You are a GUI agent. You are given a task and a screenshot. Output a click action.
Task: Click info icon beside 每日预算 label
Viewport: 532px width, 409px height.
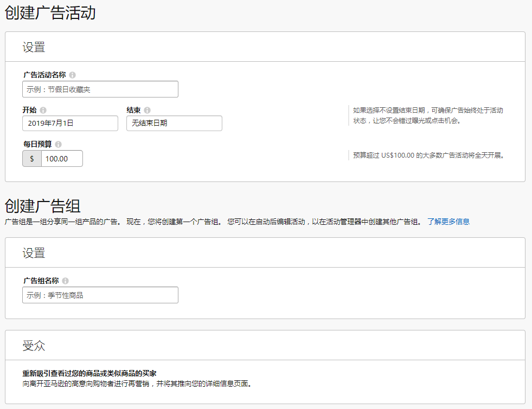click(x=59, y=145)
